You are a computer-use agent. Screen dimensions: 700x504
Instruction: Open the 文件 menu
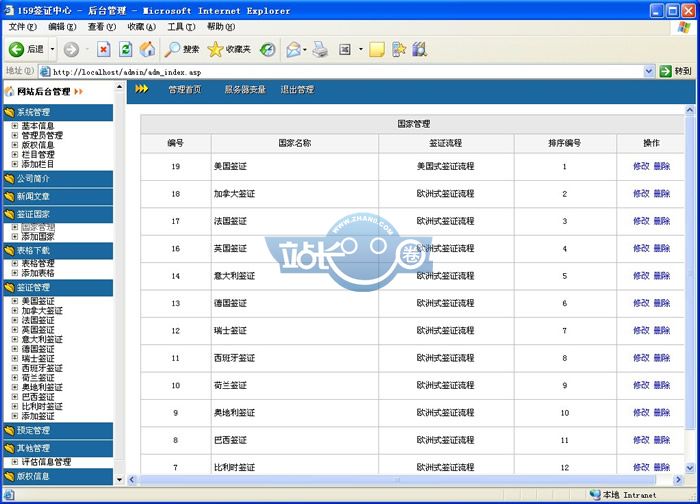[x=22, y=27]
